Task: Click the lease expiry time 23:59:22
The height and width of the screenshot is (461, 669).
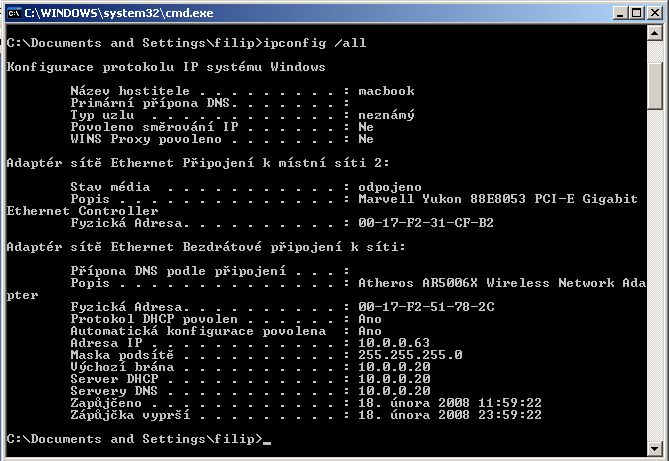Action: pyautogui.click(x=510, y=415)
